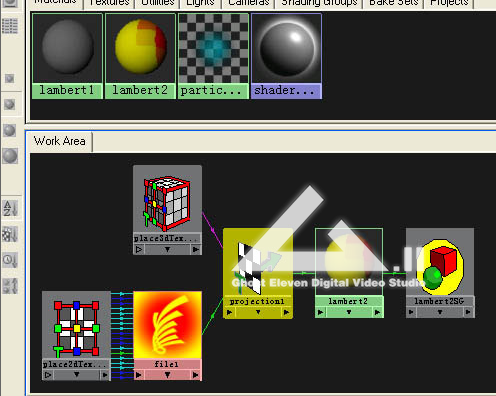Click the file1 node name label
The width and height of the screenshot is (496, 396).
(x=167, y=364)
